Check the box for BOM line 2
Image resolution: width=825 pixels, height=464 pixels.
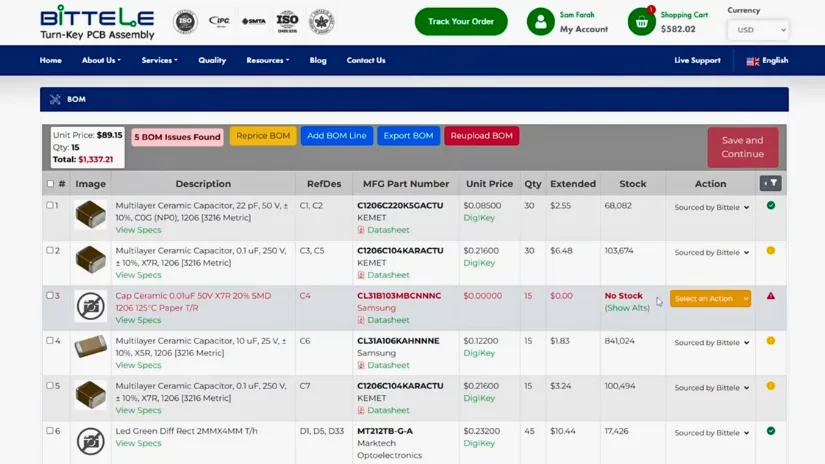[x=49, y=250]
